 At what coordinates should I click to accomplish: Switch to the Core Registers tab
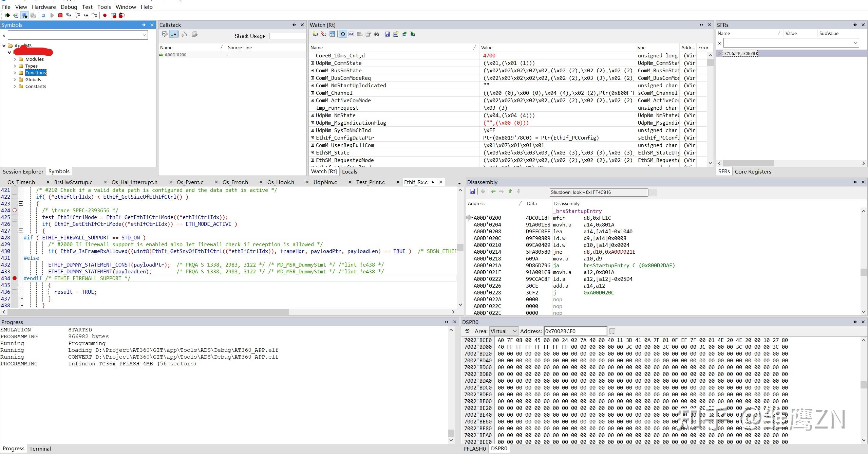click(753, 171)
